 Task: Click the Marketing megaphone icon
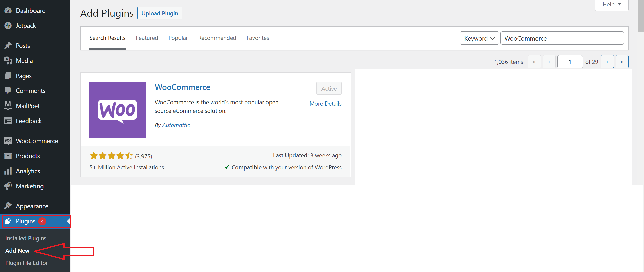tap(8, 186)
